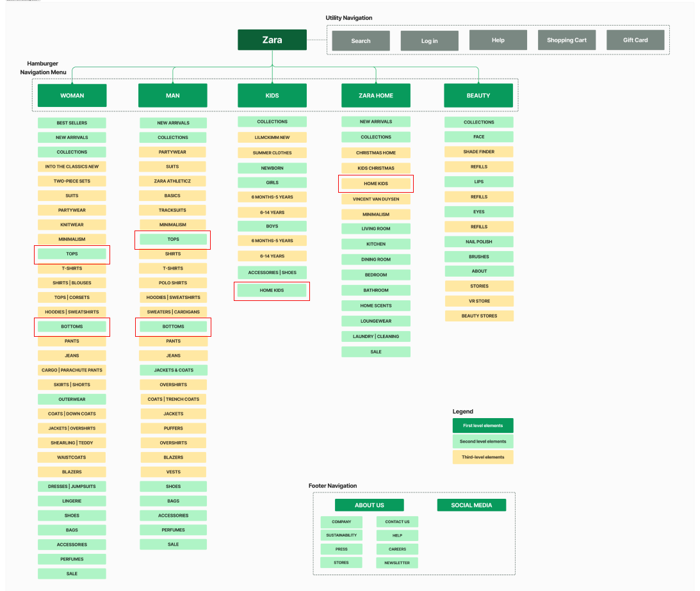This screenshot has width=700, height=591.
Task: Click the SWEATERS | CARDIGANS node
Action: click(x=173, y=312)
